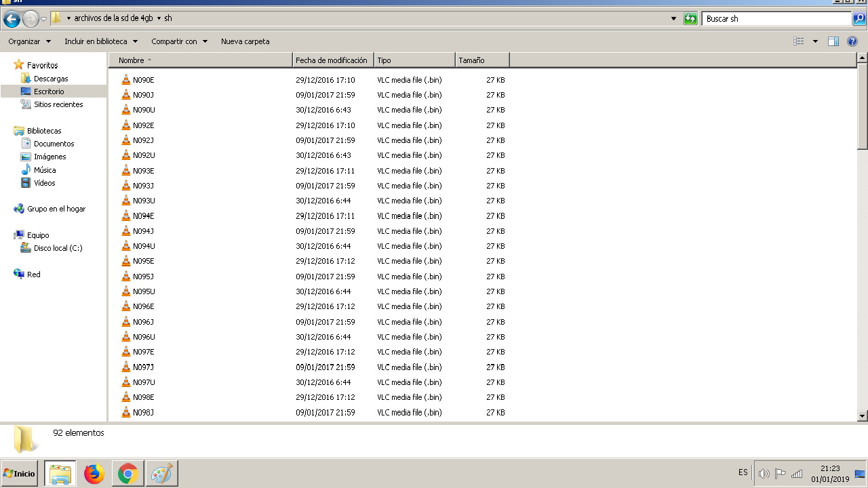Click the Música note icon
Screen dimensions: 868x488
click(26, 169)
